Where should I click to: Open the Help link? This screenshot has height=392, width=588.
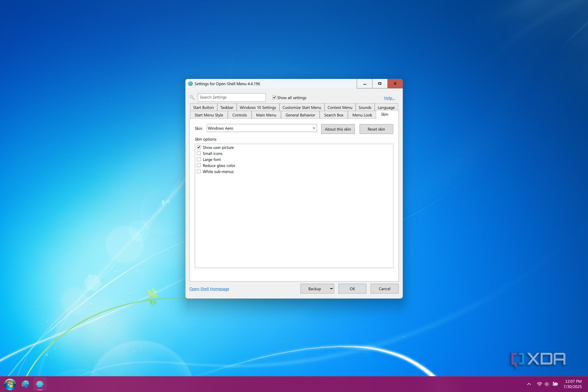(x=389, y=98)
